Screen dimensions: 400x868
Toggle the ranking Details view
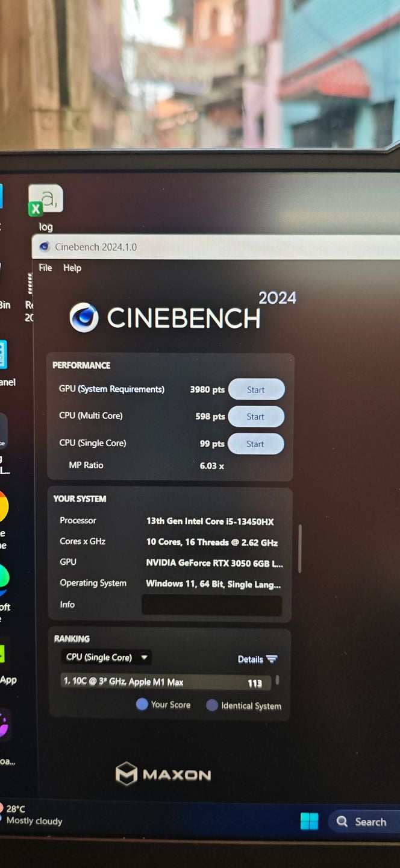257,659
